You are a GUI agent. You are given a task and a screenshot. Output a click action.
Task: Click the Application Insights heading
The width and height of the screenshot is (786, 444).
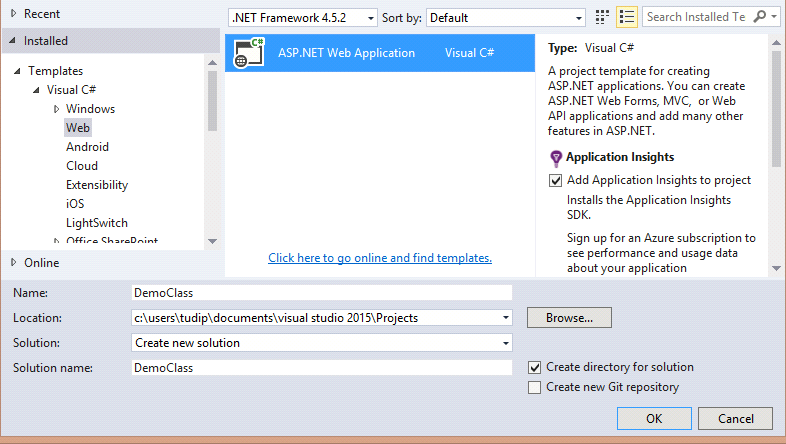(x=620, y=157)
